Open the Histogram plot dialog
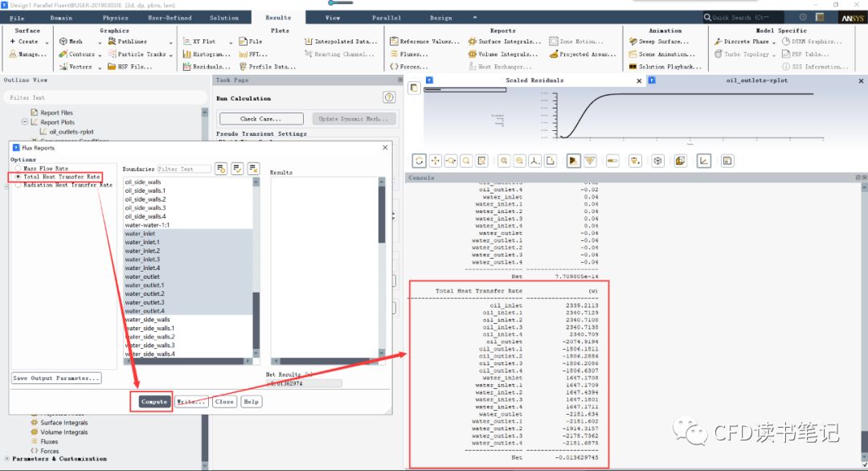This screenshot has width=868, height=471. (x=207, y=54)
